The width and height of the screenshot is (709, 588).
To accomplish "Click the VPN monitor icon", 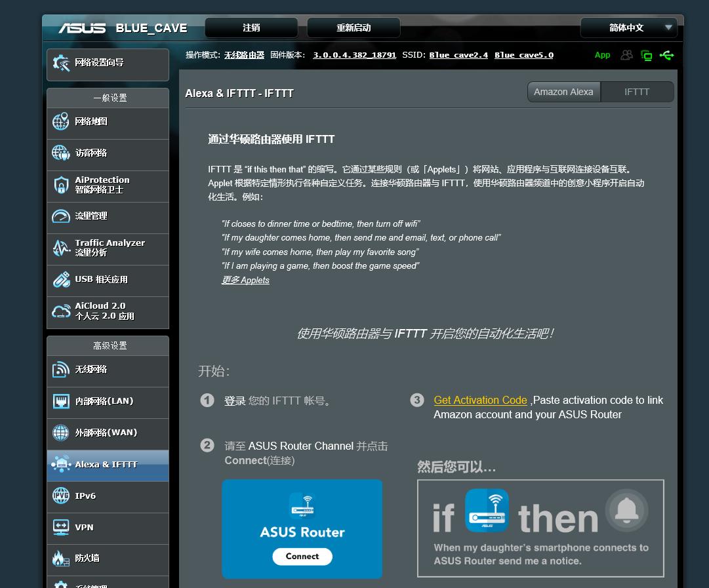I will click(60, 527).
